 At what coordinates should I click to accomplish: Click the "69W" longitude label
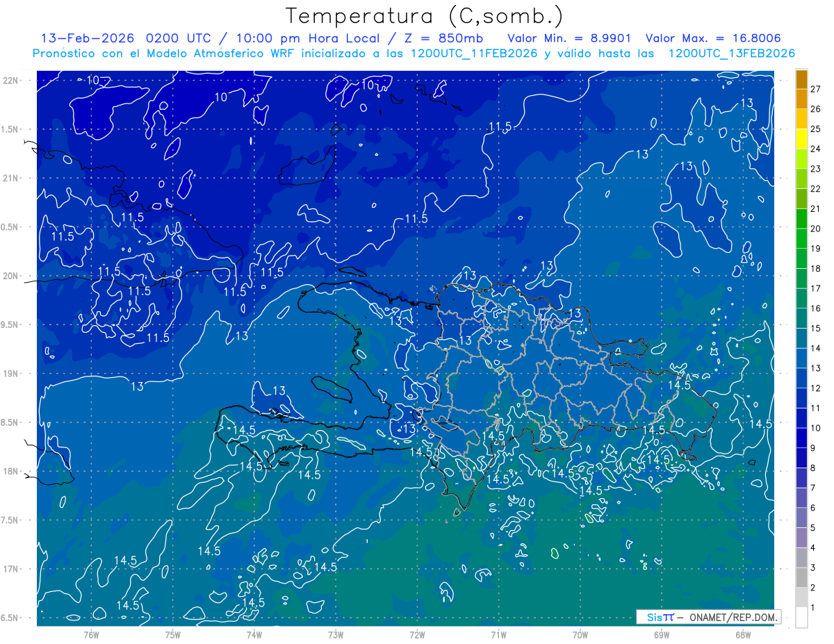(662, 635)
